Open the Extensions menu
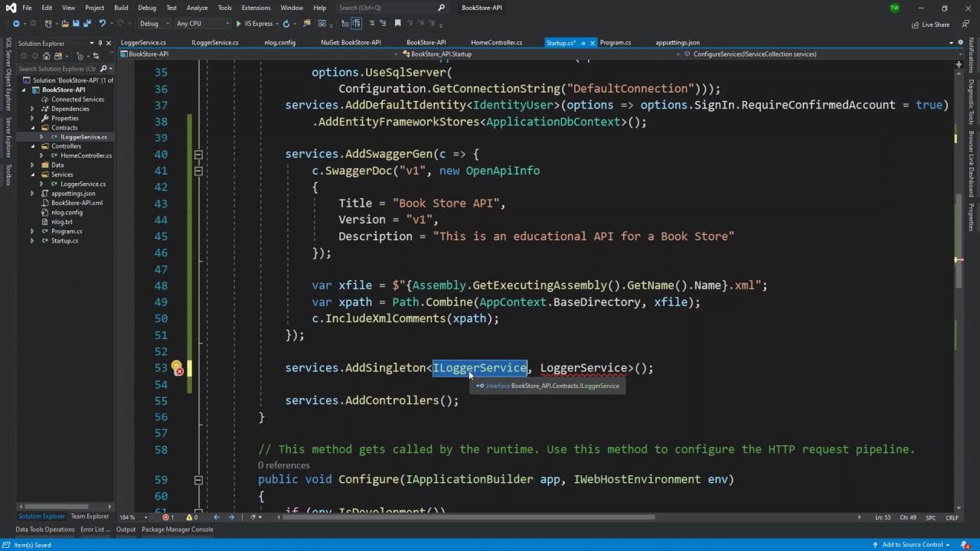This screenshot has width=980, height=551. (256, 8)
